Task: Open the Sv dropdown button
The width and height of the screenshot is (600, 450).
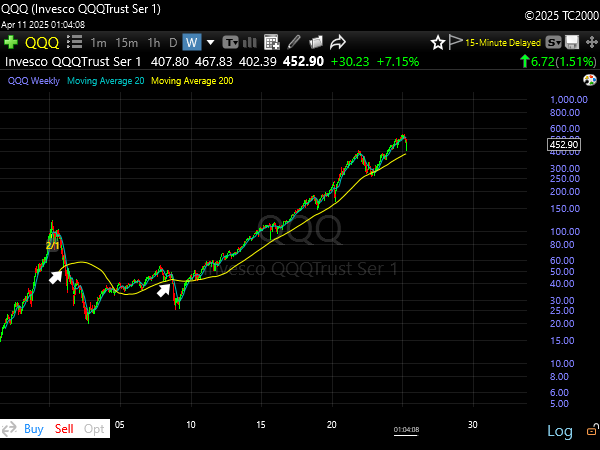Action: pyautogui.click(x=553, y=42)
